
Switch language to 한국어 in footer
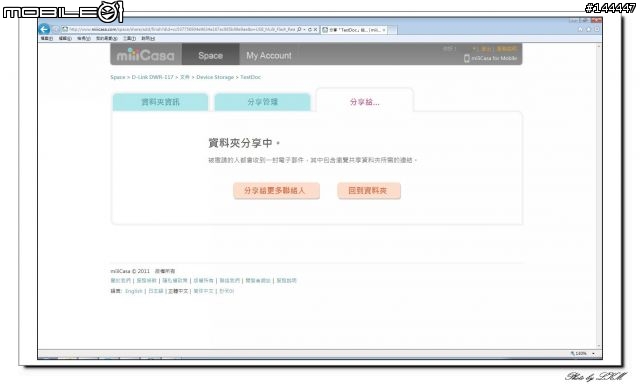point(227,291)
